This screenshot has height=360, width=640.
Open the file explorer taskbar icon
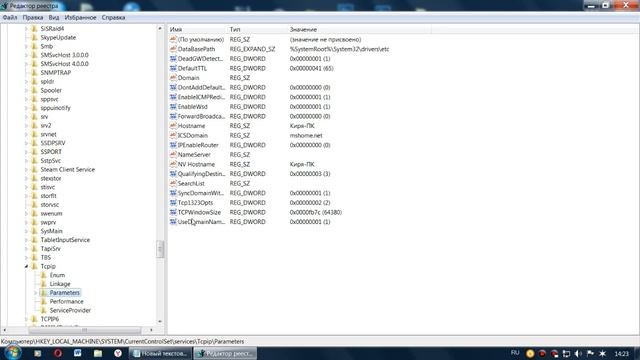[98, 353]
